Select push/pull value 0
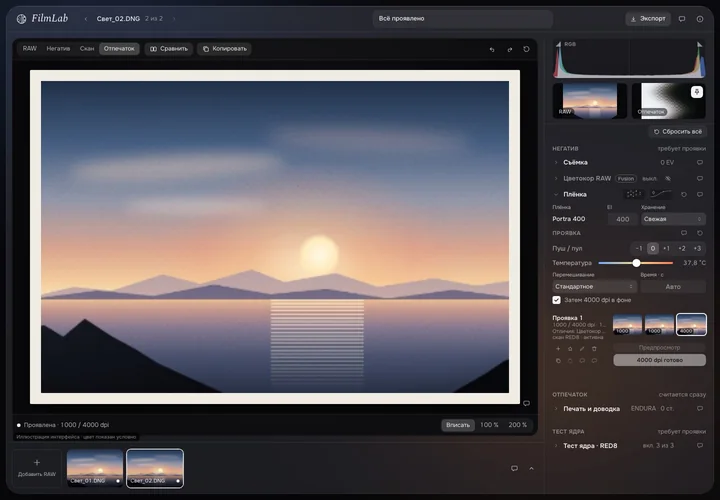The height and width of the screenshot is (500, 720). tap(653, 248)
